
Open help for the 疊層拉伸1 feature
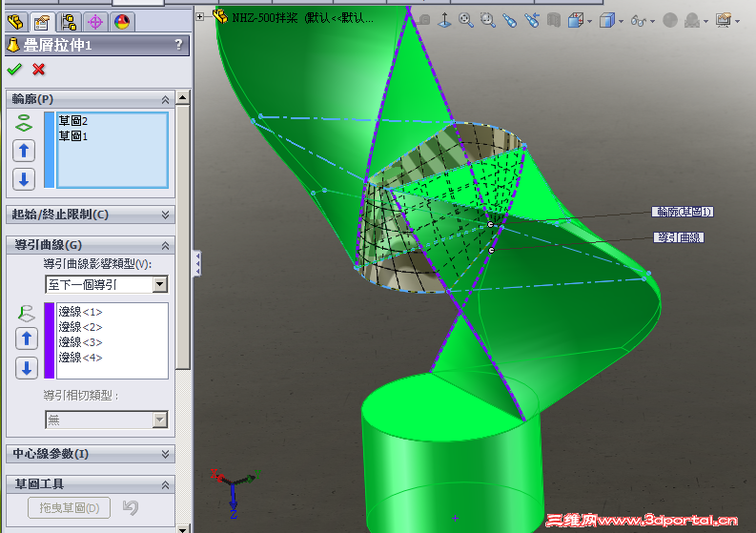(178, 45)
